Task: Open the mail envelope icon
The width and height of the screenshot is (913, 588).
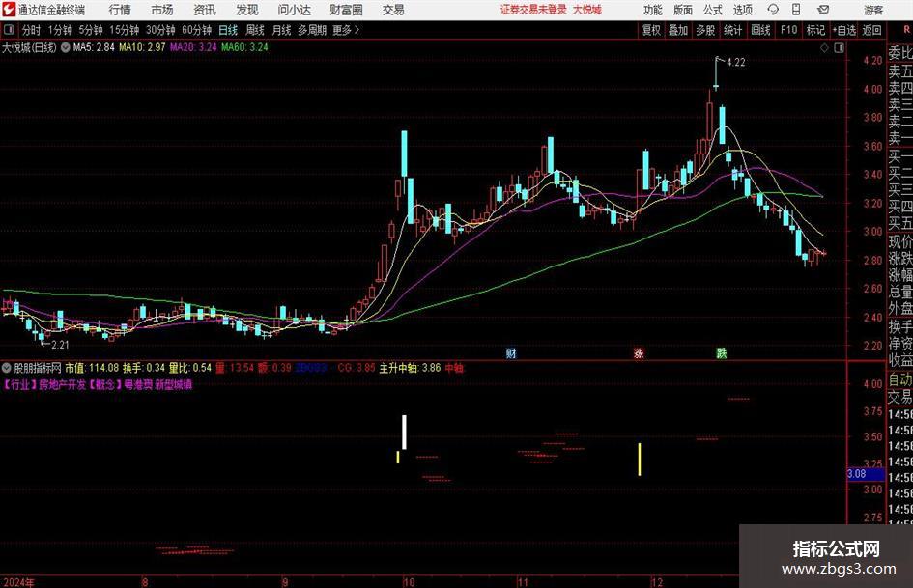Action: (x=823, y=10)
